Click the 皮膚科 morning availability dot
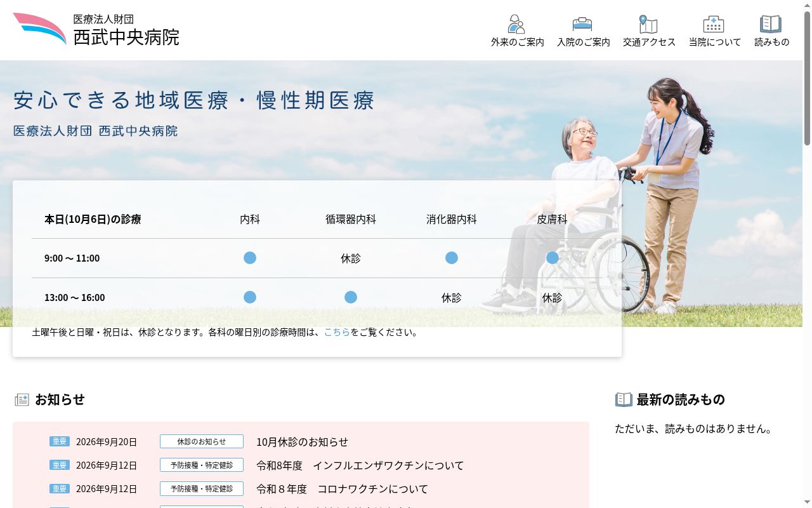 click(x=553, y=258)
